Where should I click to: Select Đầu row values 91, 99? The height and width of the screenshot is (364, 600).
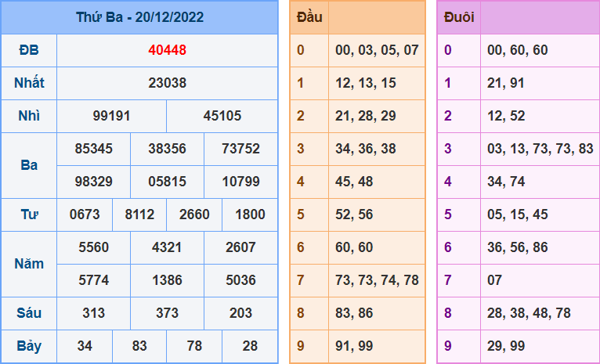(354, 346)
